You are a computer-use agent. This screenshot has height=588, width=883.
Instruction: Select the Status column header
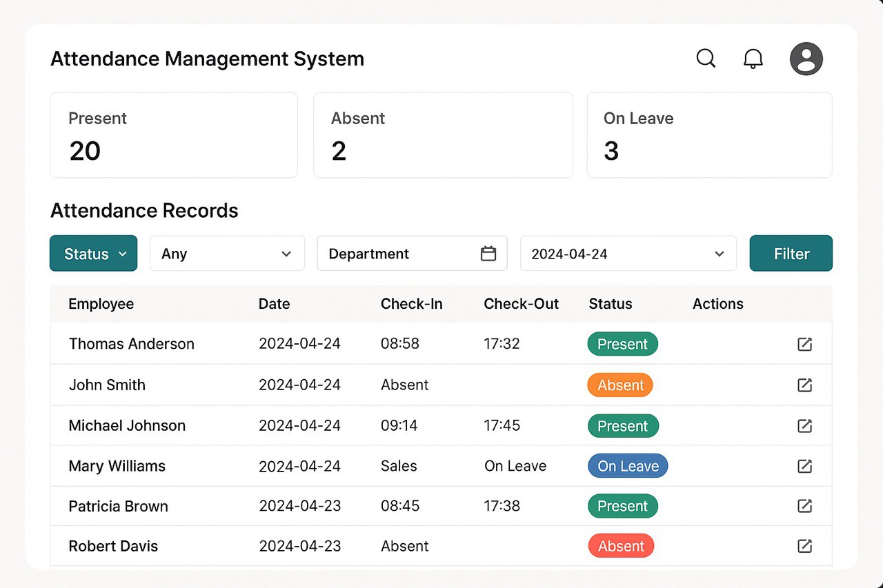click(611, 303)
